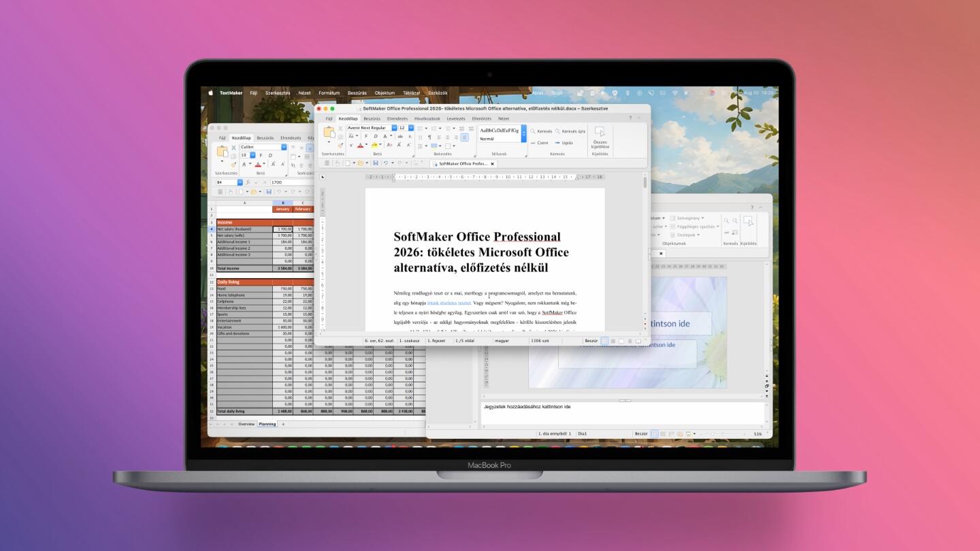The height and width of the screenshot is (551, 980).
Task: Click the Ugrás go-to button
Action: pos(563,143)
